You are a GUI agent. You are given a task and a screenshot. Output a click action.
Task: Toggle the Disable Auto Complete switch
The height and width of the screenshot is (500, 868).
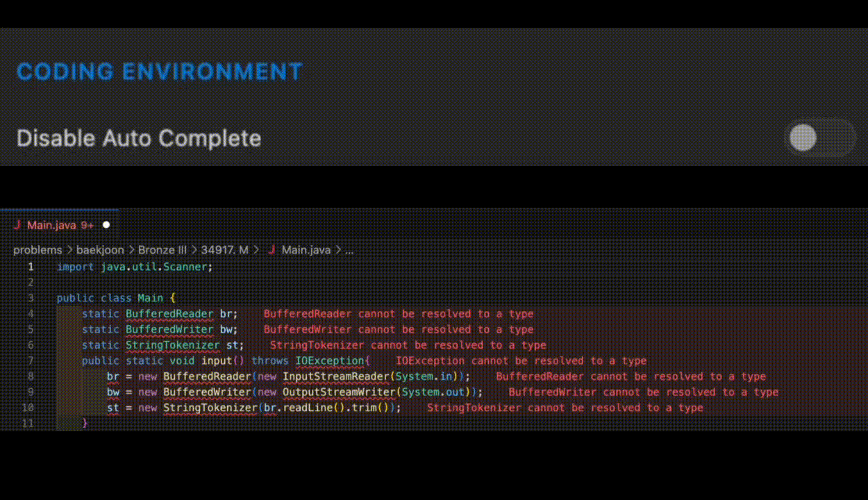[820, 137]
